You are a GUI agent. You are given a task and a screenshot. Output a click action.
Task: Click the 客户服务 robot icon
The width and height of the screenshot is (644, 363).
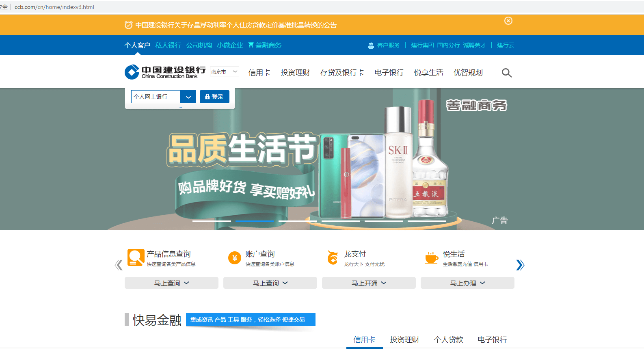coord(371,45)
